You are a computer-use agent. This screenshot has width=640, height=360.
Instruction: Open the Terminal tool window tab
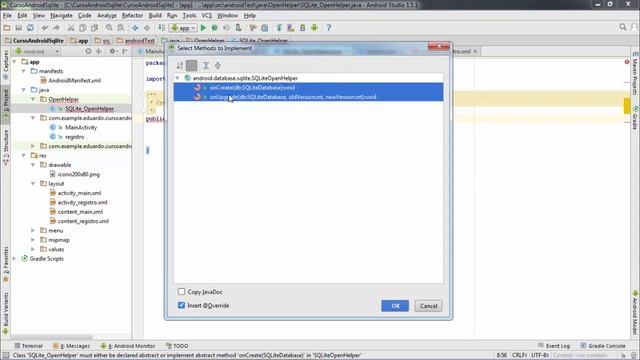pyautogui.click(x=29, y=346)
